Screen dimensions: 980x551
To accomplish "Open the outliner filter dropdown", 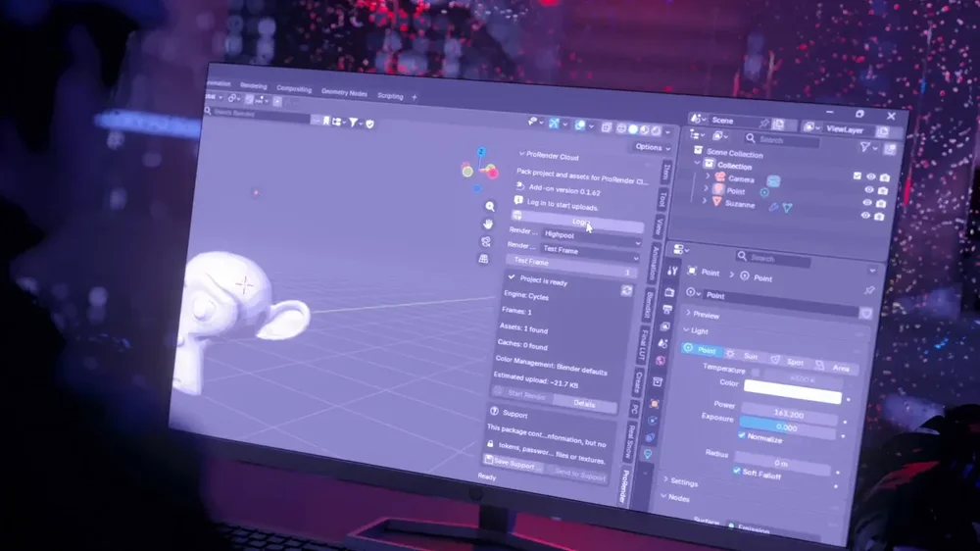I will [x=868, y=148].
